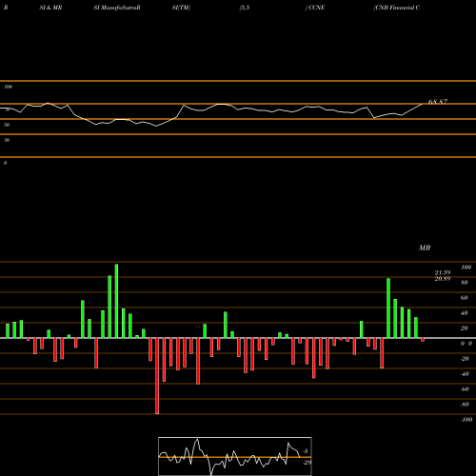Click the MR panel title label
This screenshot has width=476, height=476.
[x=425, y=248]
